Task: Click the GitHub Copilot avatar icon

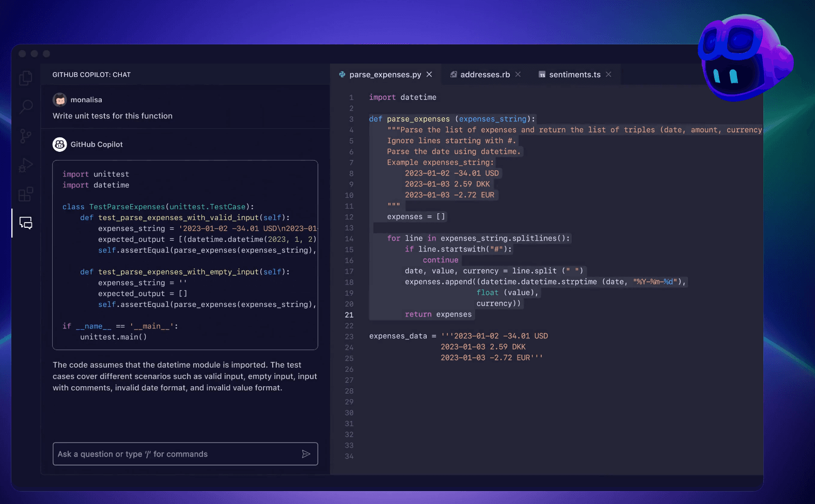Action: tap(60, 145)
